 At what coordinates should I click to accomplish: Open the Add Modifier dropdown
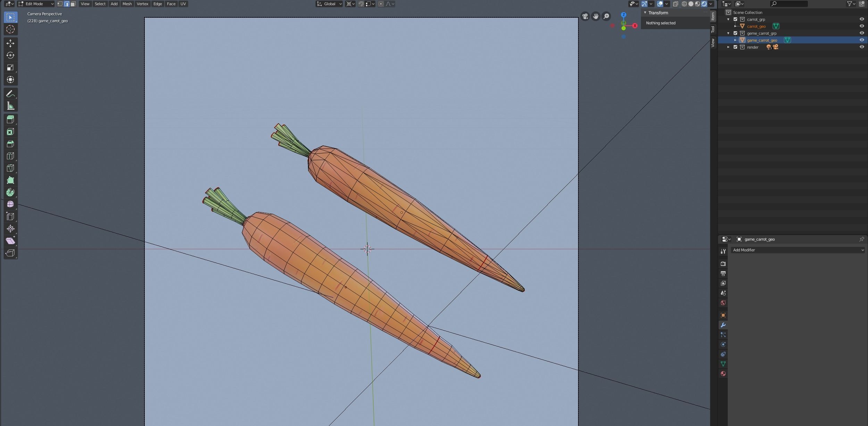point(798,250)
